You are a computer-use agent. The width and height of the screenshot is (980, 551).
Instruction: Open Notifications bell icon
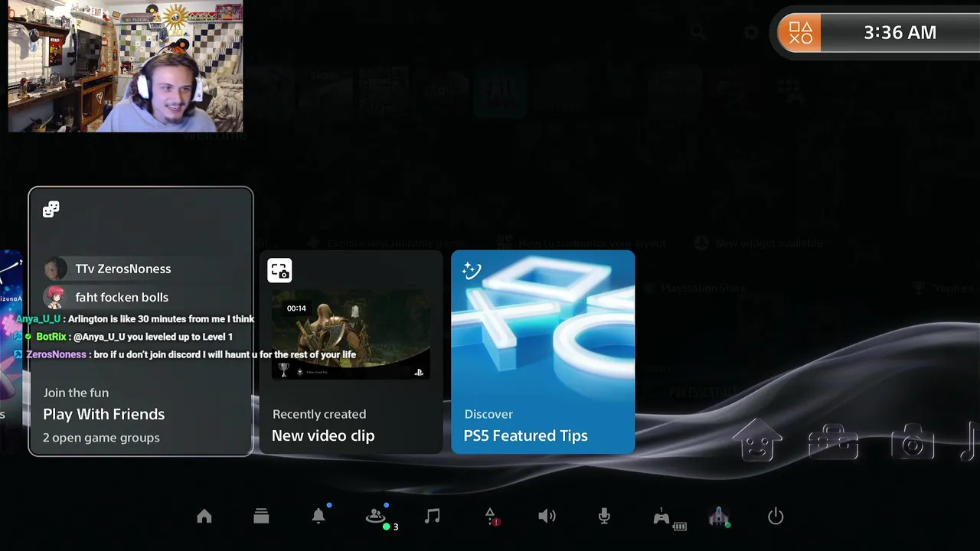tap(318, 516)
